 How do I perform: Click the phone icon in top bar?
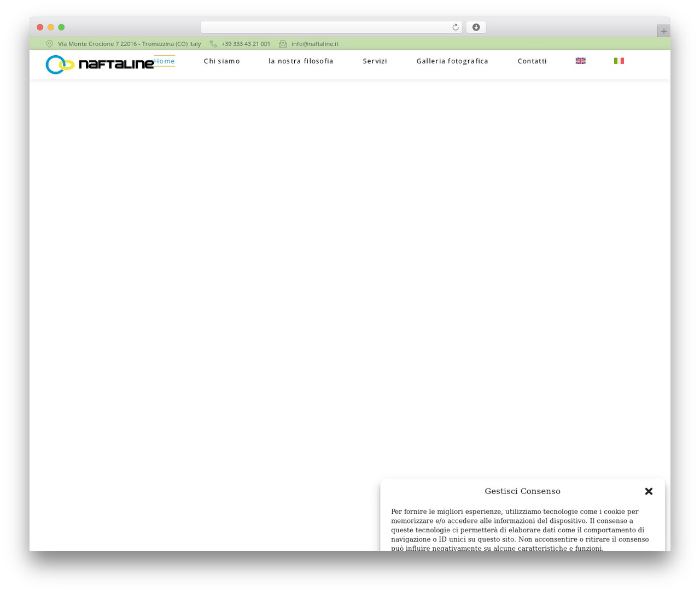[213, 44]
